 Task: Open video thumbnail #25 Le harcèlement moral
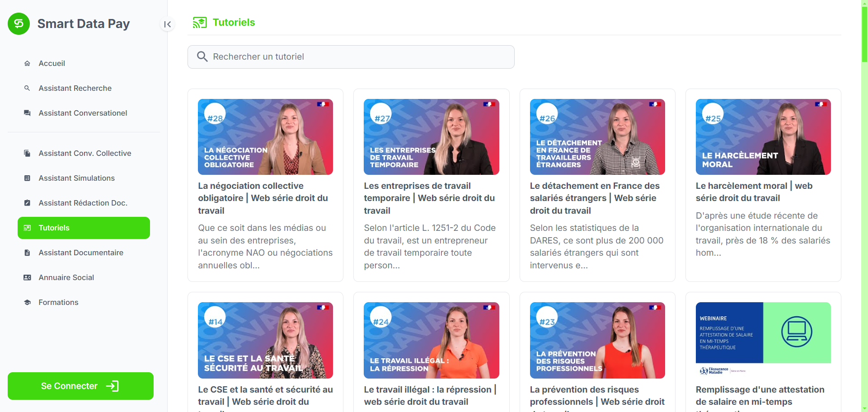(763, 137)
